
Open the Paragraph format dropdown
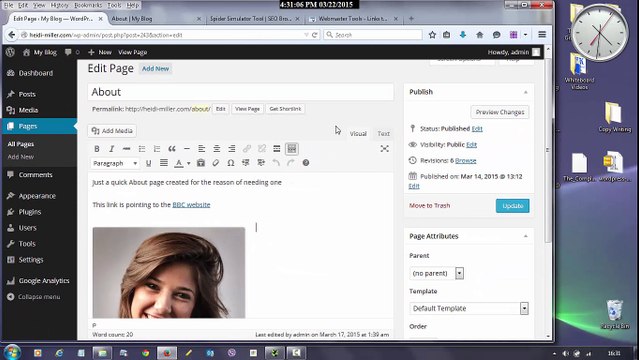coord(115,163)
